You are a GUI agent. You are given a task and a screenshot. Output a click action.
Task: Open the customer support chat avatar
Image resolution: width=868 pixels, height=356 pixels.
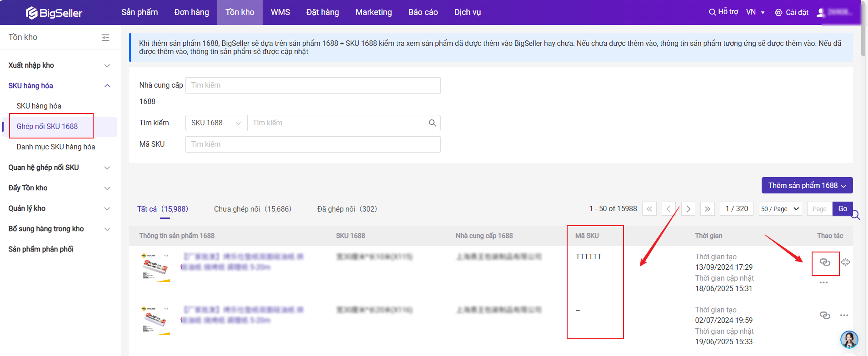pos(849,339)
